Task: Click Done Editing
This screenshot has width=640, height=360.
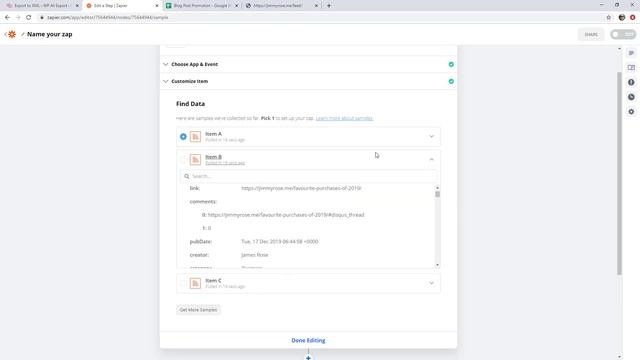Action: 308,340
